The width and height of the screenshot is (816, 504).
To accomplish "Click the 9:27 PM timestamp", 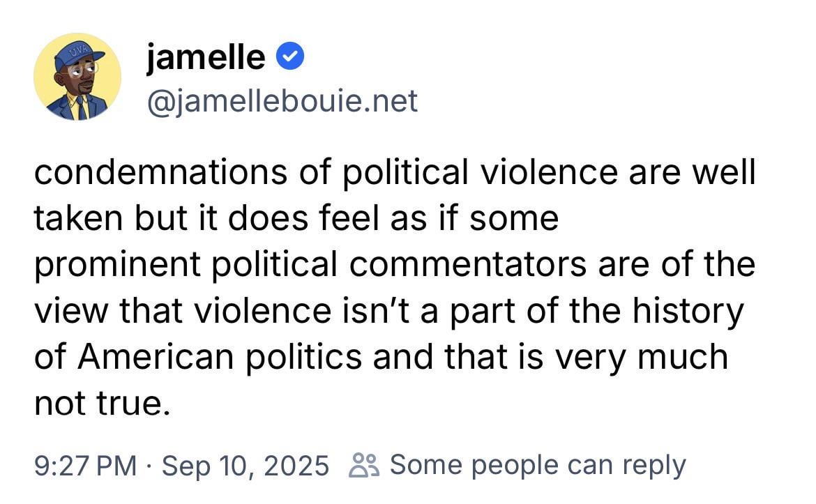I will click(85, 465).
